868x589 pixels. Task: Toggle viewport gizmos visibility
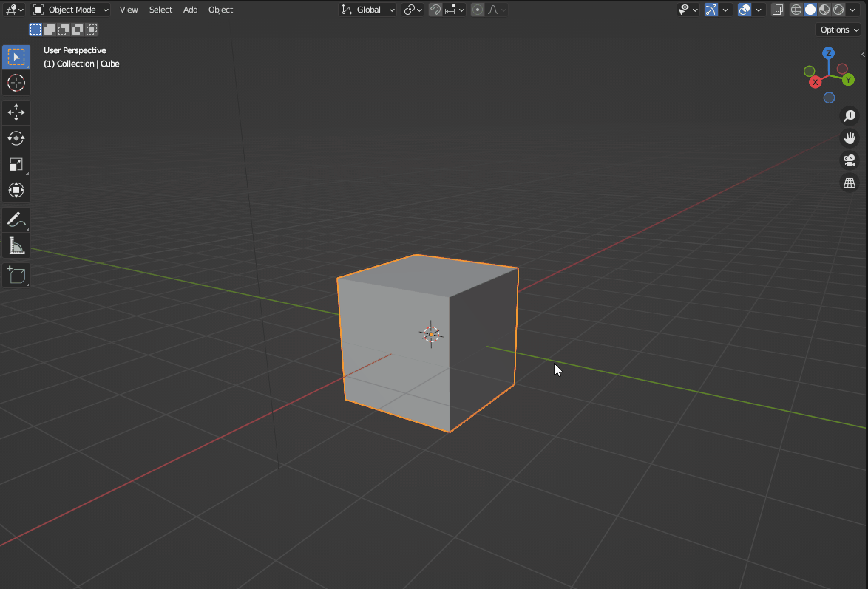click(x=711, y=10)
